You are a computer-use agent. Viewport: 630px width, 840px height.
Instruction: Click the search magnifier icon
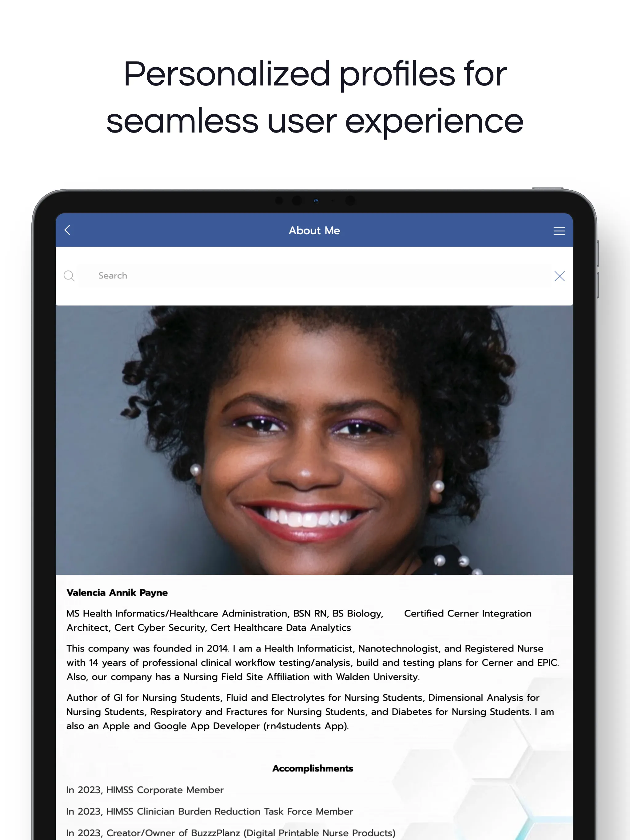point(70,276)
